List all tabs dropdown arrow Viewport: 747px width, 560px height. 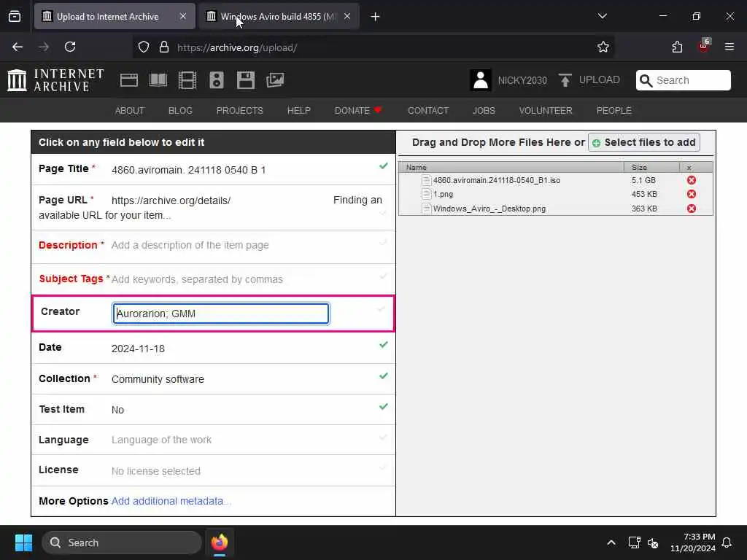(x=602, y=16)
